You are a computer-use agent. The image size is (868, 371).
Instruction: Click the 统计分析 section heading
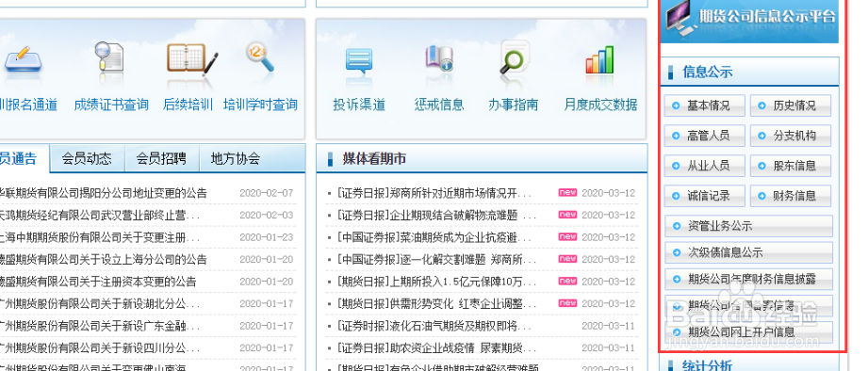pyautogui.click(x=708, y=365)
